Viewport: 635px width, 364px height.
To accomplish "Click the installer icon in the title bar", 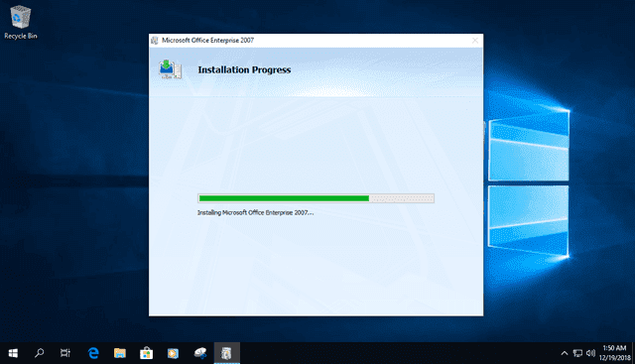I will 155,40.
